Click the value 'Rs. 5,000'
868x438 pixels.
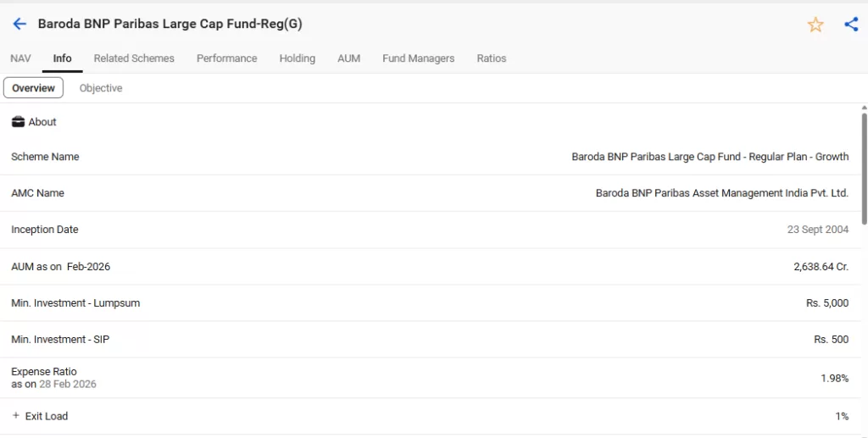pos(827,303)
